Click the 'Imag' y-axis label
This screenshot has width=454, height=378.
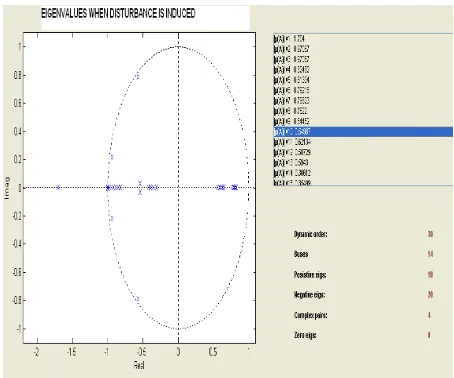coord(7,188)
